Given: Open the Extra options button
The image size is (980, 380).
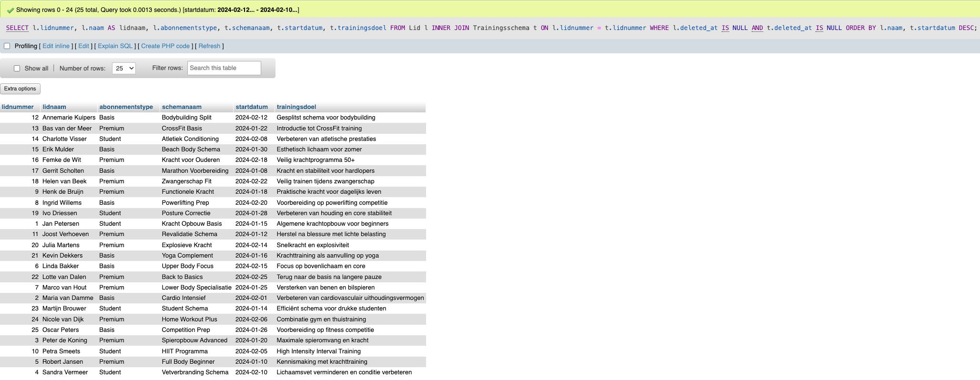Looking at the screenshot, I should (20, 89).
